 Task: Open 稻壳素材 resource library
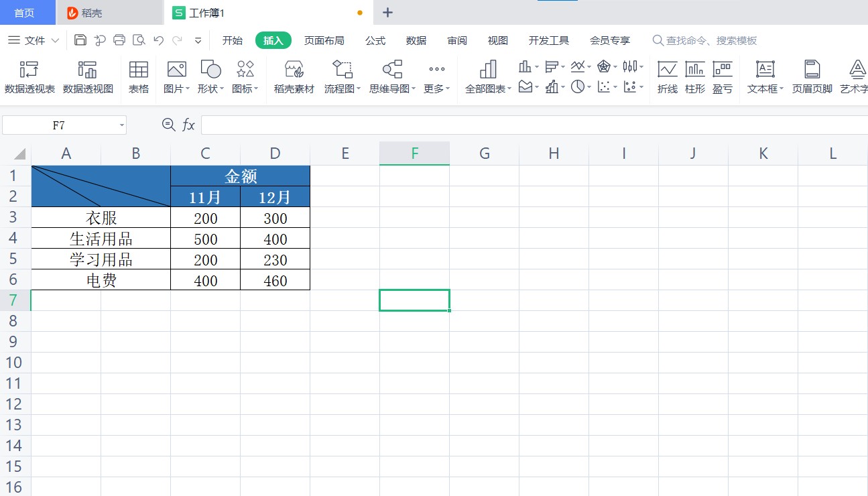pyautogui.click(x=293, y=77)
